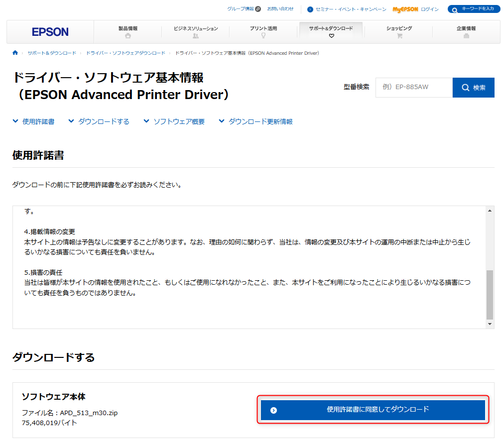Go to ドライバー・ソフトウェアダウンロード breadcrumb
Screen dimensions: 504x445
pos(126,53)
